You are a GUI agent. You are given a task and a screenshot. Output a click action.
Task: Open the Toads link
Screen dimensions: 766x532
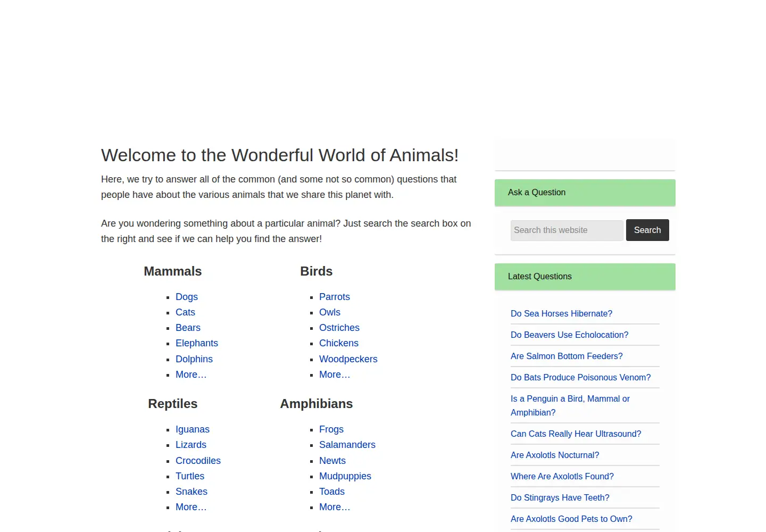[x=332, y=492]
